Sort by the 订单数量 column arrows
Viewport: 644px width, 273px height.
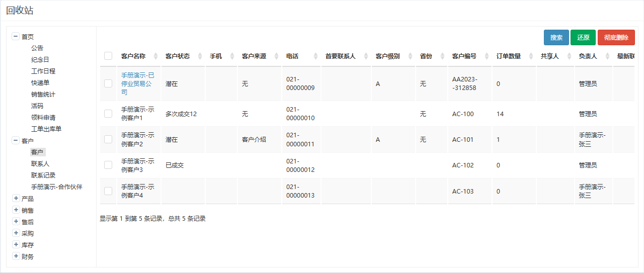[x=531, y=56]
